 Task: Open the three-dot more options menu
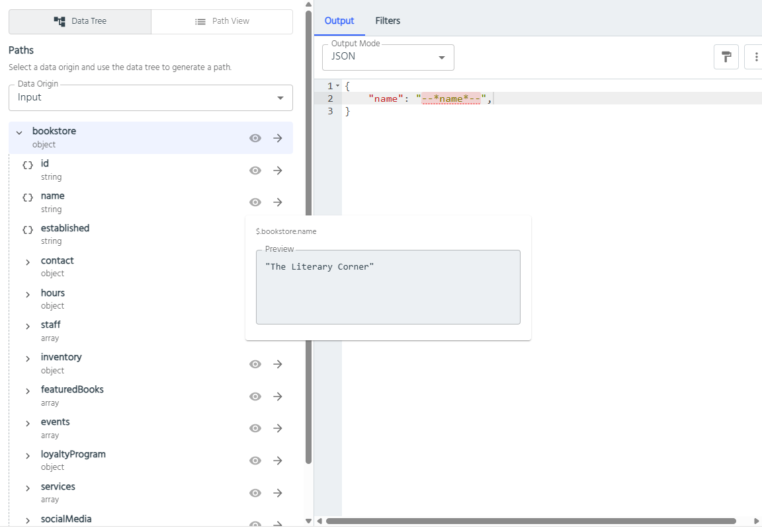pyautogui.click(x=755, y=57)
